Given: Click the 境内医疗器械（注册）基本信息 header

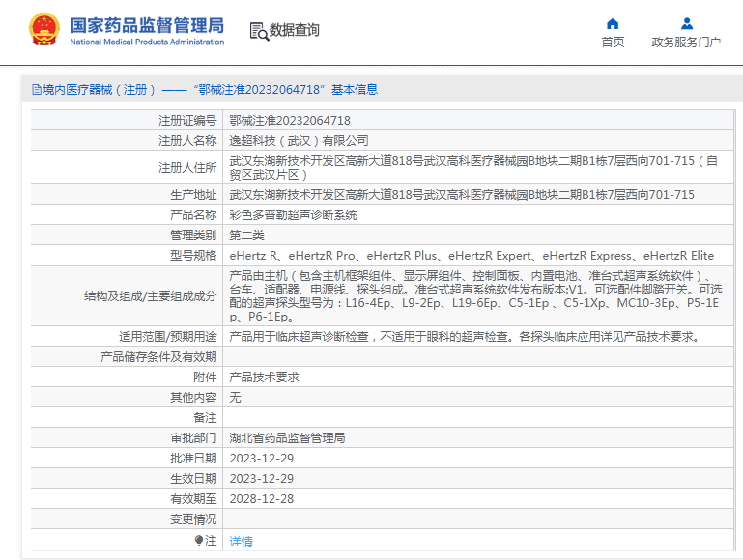Looking at the screenshot, I should 205,90.
